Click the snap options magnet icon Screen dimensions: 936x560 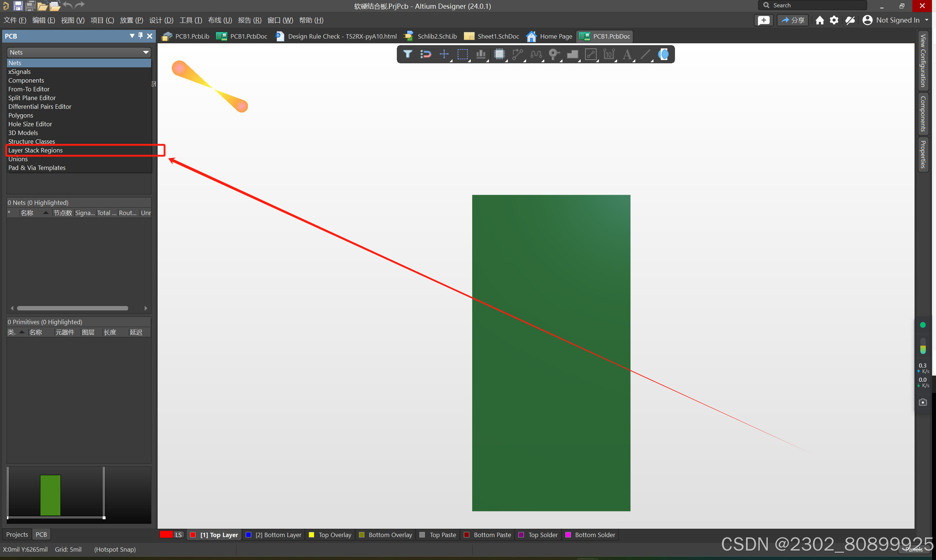(426, 54)
